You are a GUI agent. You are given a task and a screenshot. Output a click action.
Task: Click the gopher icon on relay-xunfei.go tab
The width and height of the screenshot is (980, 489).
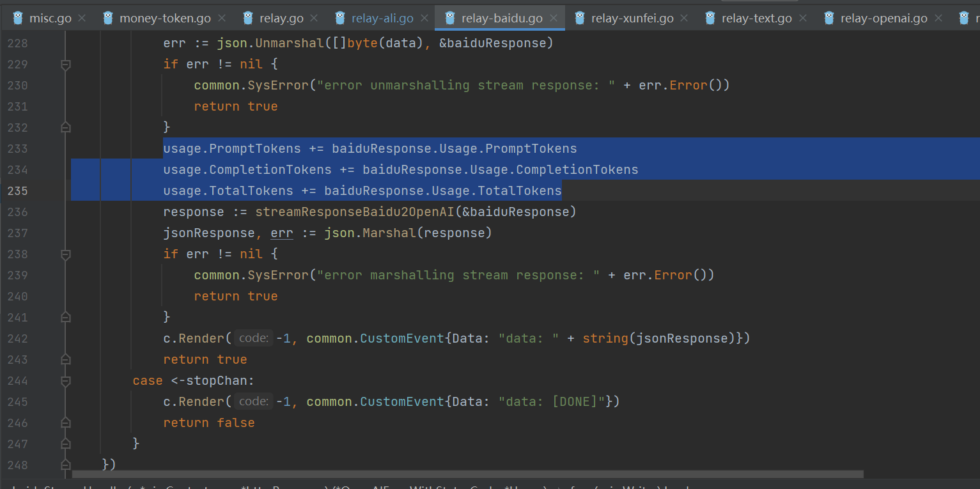pyautogui.click(x=580, y=17)
